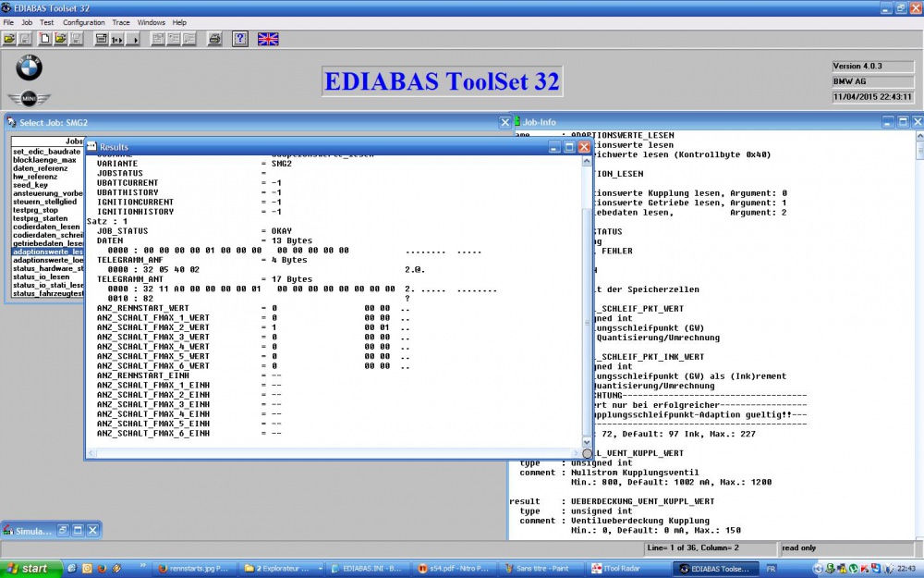The width and height of the screenshot is (924, 578).
Task: Create a new file with the blank page icon
Action: (44, 39)
